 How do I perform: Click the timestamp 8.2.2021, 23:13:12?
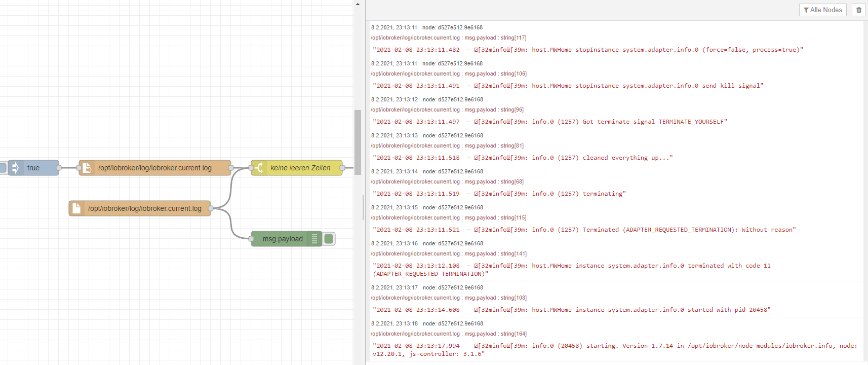click(x=394, y=99)
